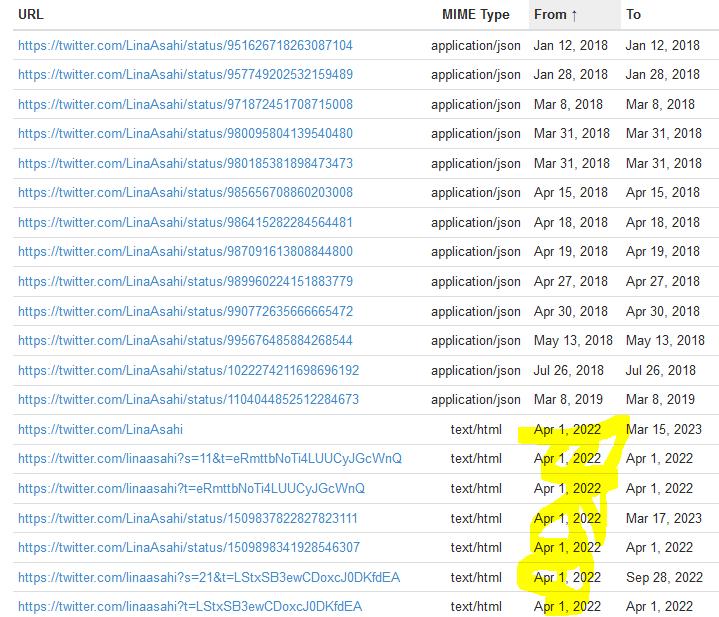Open status link ending 951626718263087104
This screenshot has width=719, height=617.
tap(185, 45)
